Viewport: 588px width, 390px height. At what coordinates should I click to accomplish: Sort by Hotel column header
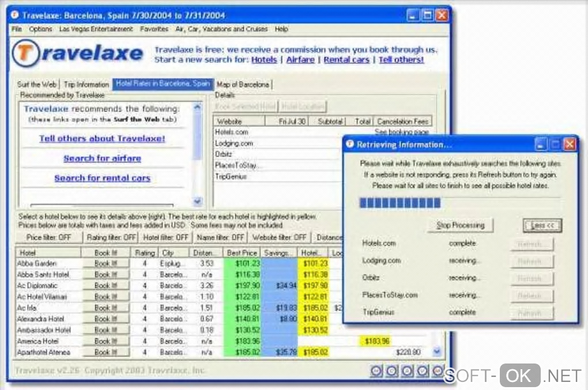[x=48, y=253]
